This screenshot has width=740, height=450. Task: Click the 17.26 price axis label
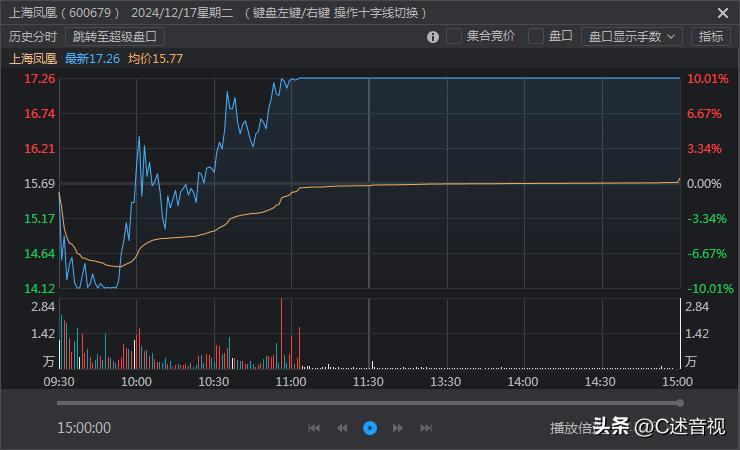pos(40,78)
